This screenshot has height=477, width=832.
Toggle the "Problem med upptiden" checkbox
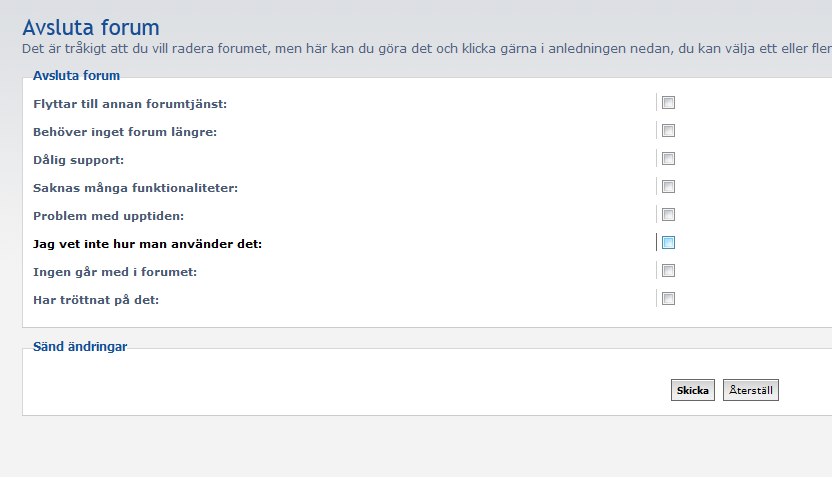pyautogui.click(x=668, y=214)
